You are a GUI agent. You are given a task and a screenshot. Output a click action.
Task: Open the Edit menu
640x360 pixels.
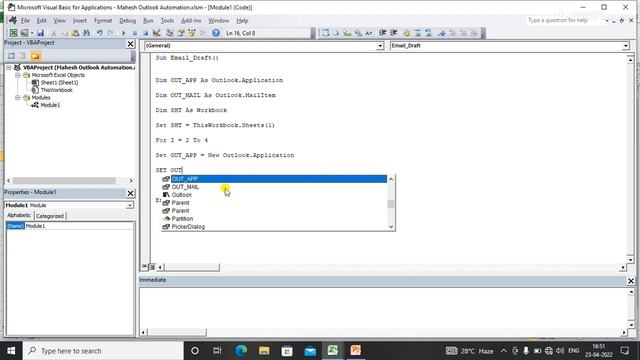click(42, 20)
